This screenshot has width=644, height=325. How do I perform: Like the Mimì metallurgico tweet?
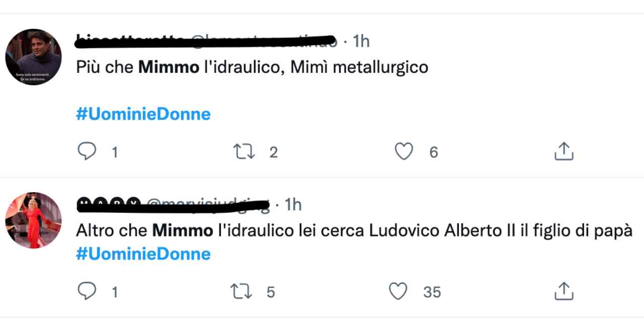(404, 151)
